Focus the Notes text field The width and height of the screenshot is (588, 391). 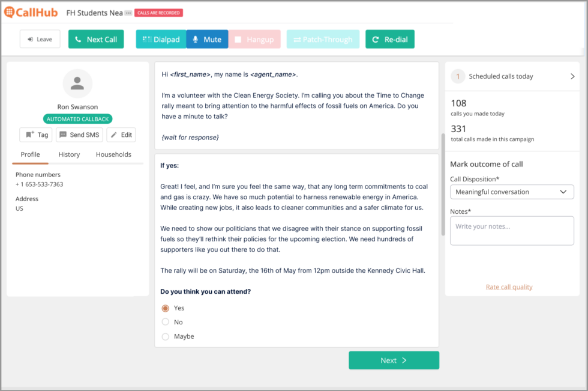(x=512, y=231)
